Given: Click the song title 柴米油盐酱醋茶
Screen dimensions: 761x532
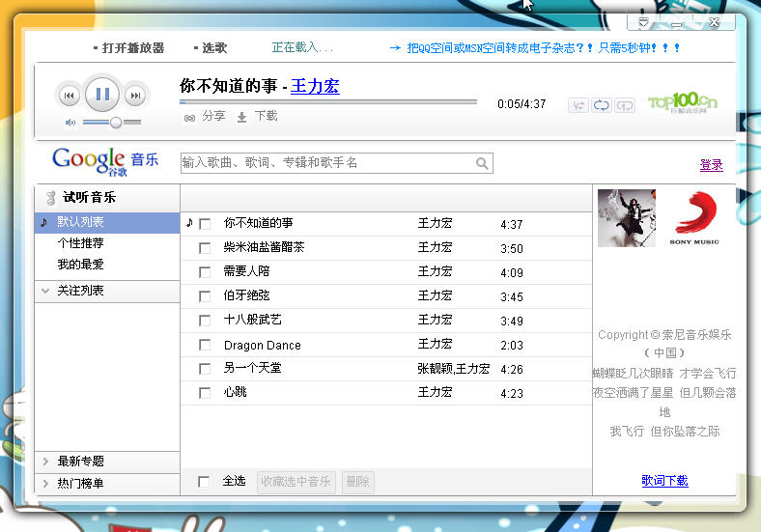Looking at the screenshot, I should click(x=264, y=247).
